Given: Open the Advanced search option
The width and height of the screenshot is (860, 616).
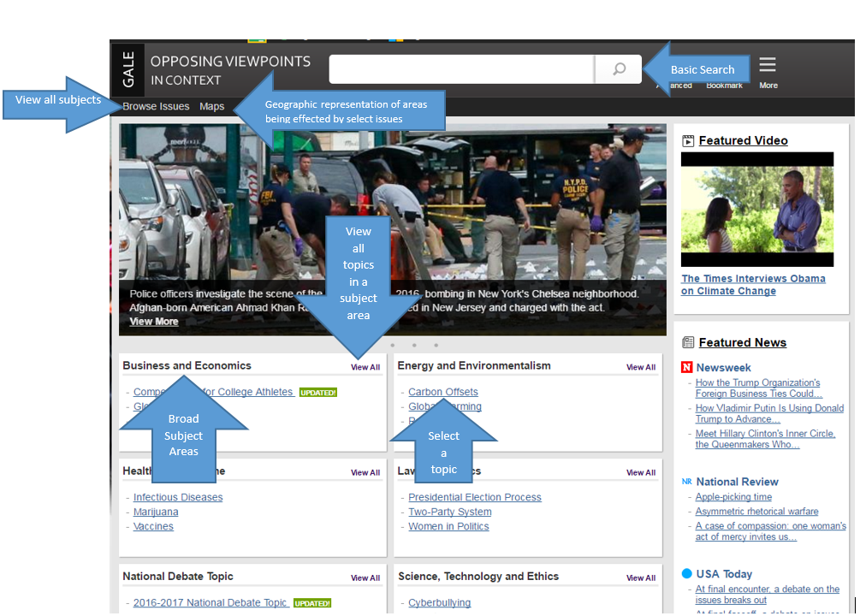Looking at the screenshot, I should (x=678, y=86).
